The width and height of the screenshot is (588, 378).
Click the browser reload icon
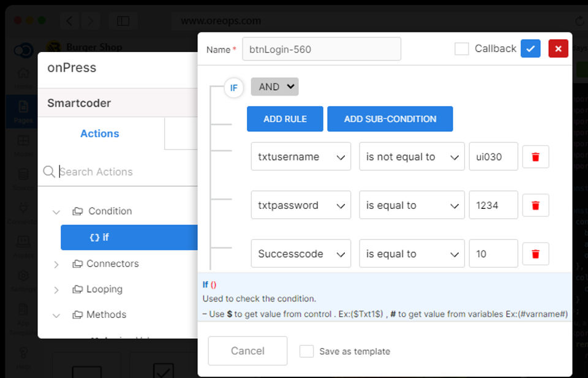click(x=579, y=21)
